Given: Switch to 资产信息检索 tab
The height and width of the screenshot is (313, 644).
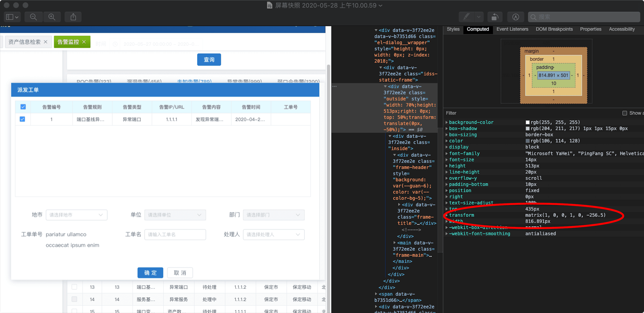Looking at the screenshot, I should 25,42.
